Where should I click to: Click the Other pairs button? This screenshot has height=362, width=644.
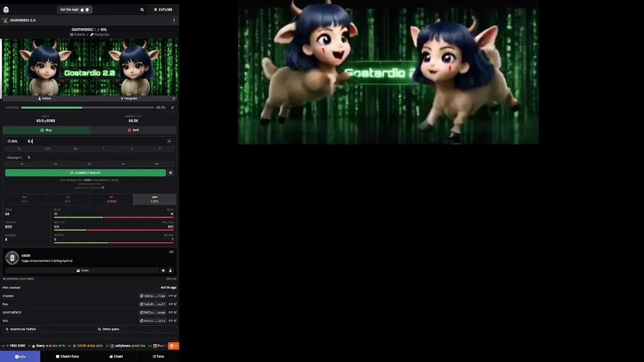(x=109, y=329)
